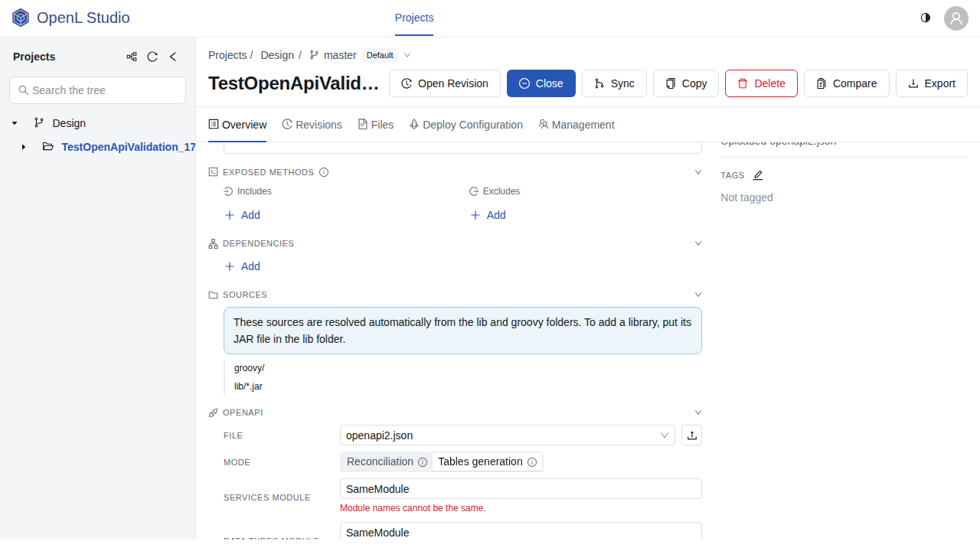Copy the project
The image size is (980, 551).
point(686,83)
